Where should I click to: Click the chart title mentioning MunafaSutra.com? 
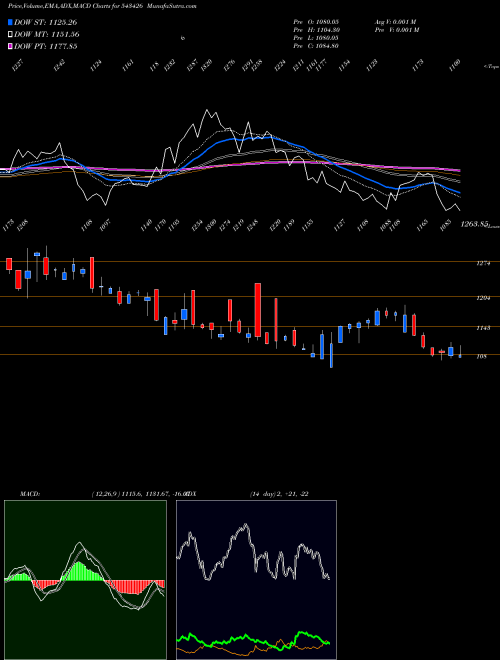[102, 6]
